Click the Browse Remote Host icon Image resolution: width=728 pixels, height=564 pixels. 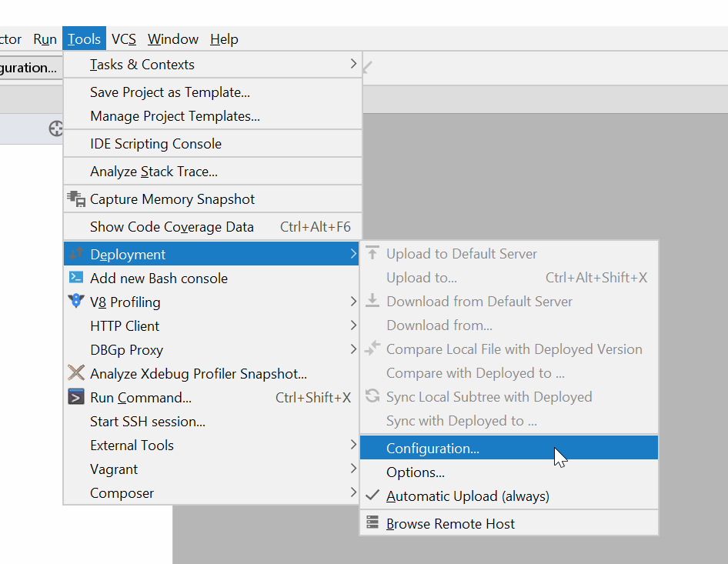click(x=372, y=523)
